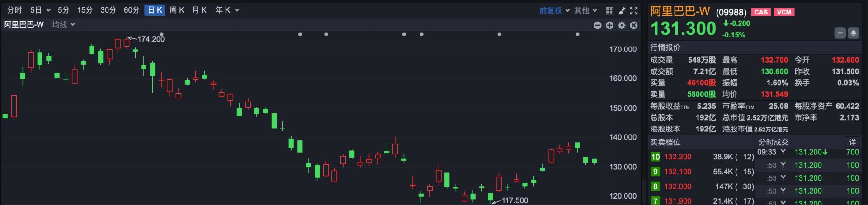
Task: Switch to the 分时 intraday tab
Action: click(14, 10)
